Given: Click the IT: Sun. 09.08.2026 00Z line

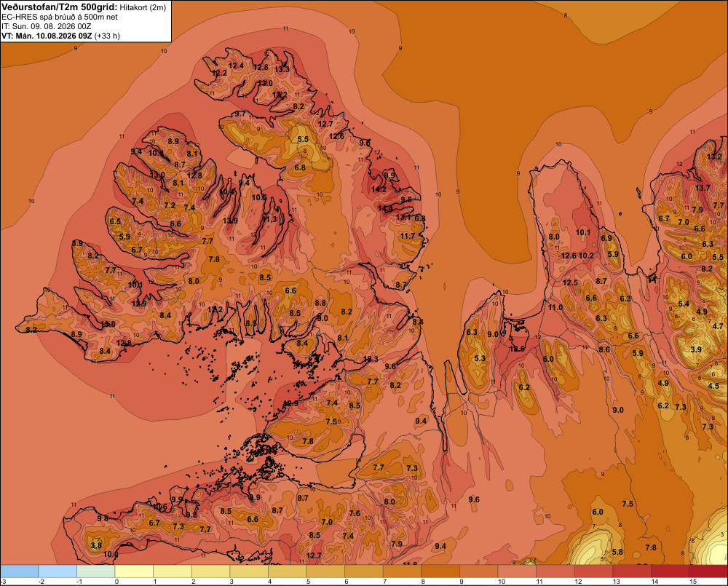Looking at the screenshot, I should tap(46, 26).
